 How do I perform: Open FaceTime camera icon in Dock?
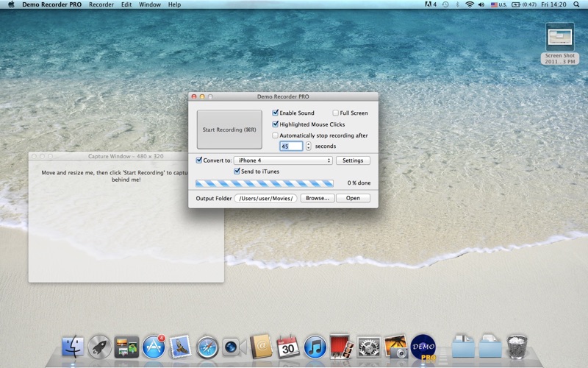(234, 347)
